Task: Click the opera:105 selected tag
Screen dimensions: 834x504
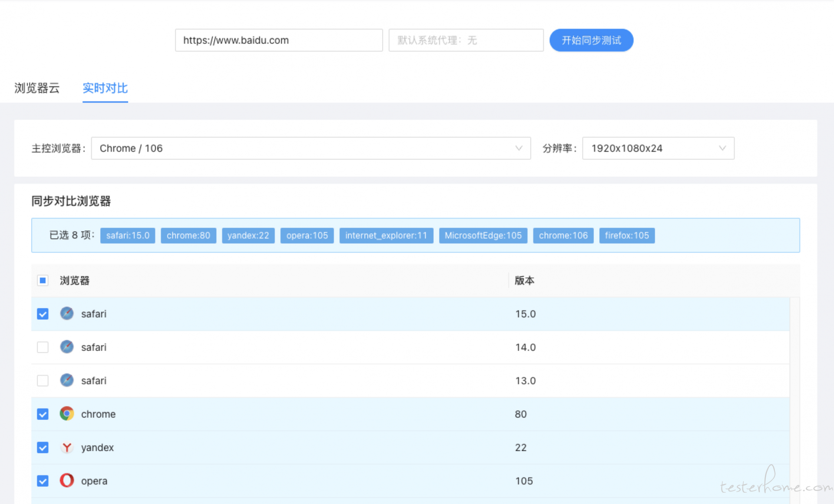Action: pyautogui.click(x=307, y=235)
